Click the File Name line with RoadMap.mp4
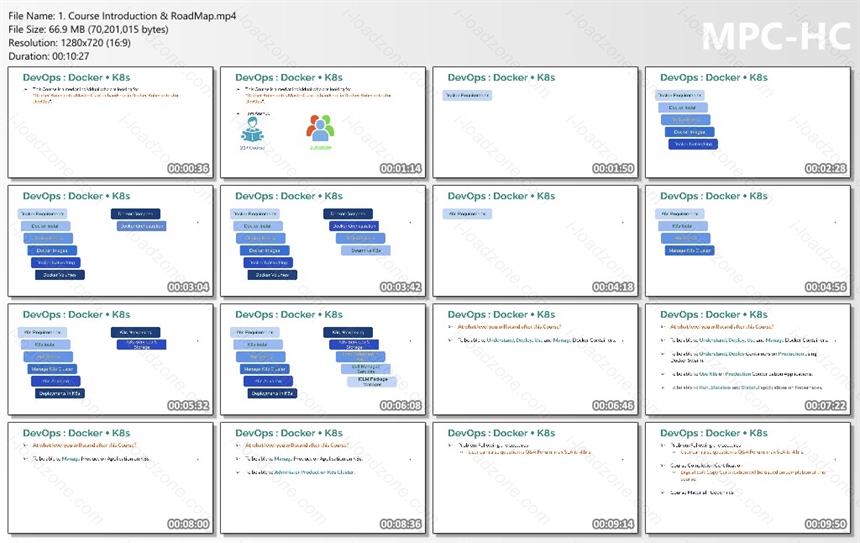 pos(122,16)
